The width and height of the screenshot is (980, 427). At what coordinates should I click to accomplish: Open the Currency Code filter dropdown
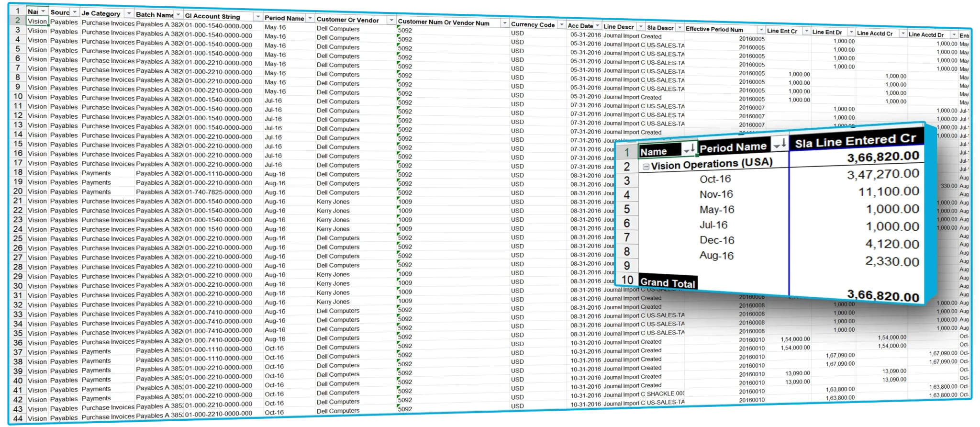pos(561,25)
